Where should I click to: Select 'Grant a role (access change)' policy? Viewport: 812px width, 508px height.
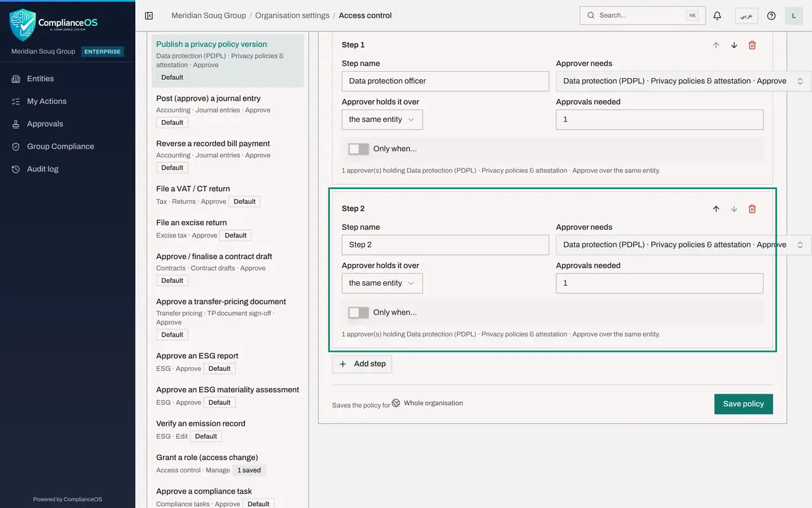click(x=228, y=464)
